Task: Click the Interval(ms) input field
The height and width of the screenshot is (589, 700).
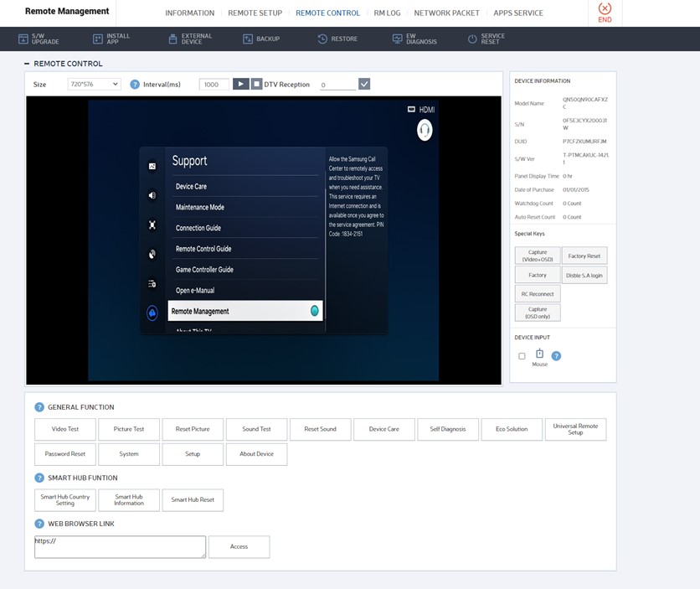Action: (x=214, y=85)
